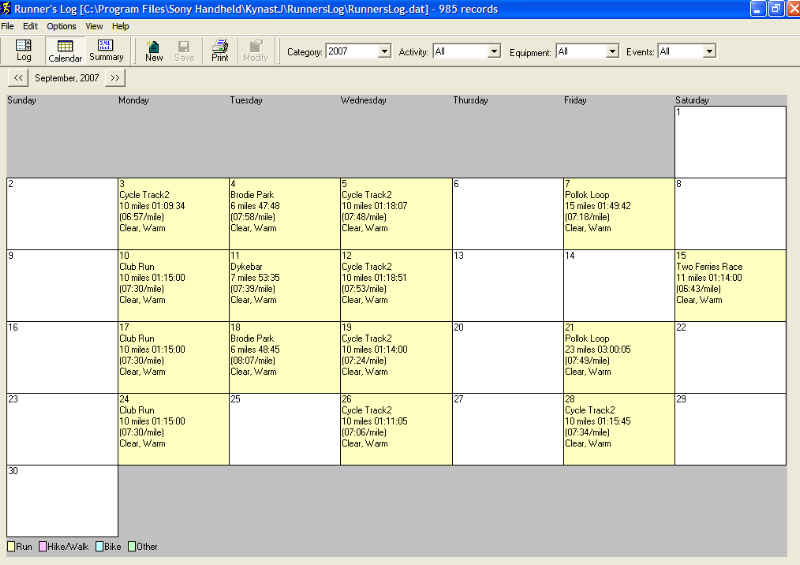Image resolution: width=800 pixels, height=565 pixels.
Task: Open the Help menu
Action: point(120,26)
